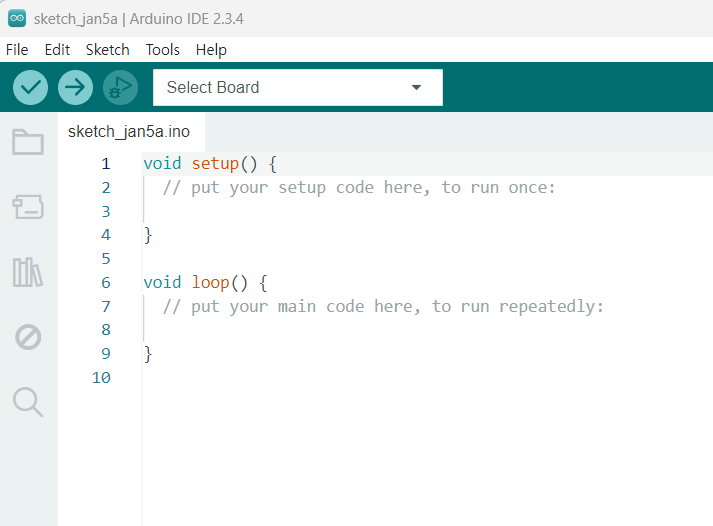Open the Tools menu
Viewport: 713px width, 526px height.
click(x=162, y=50)
